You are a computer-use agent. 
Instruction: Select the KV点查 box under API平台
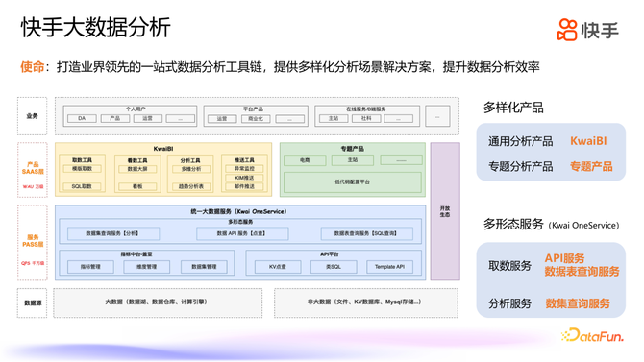pos(278,267)
